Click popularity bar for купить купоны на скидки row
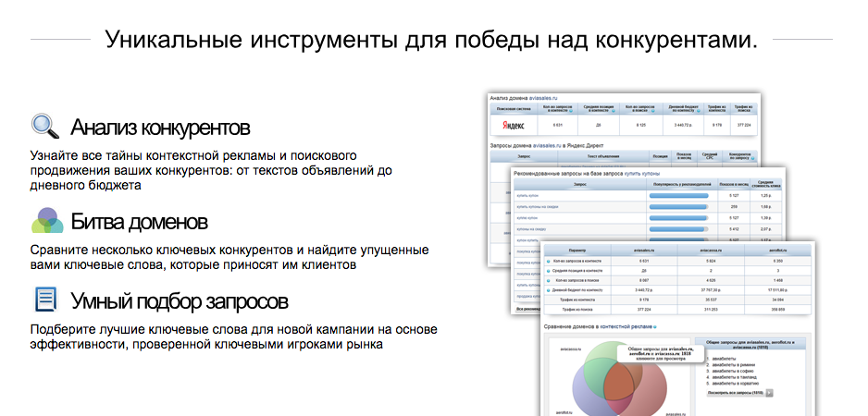 click(x=678, y=207)
